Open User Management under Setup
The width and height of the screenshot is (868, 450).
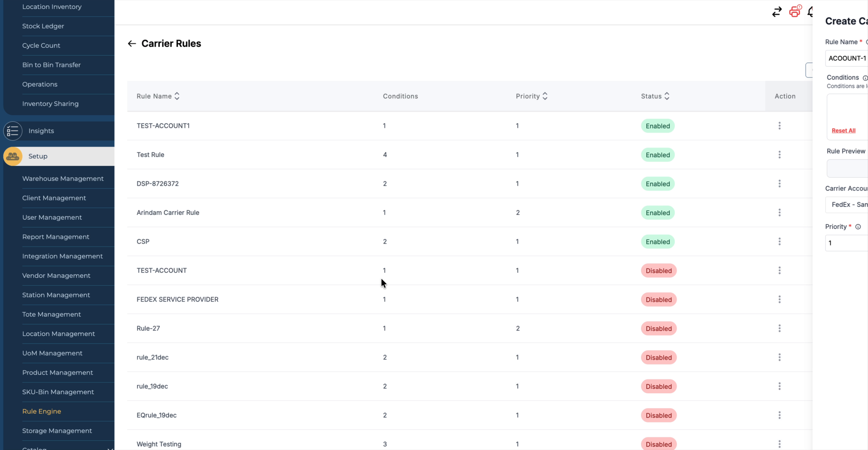tap(52, 218)
